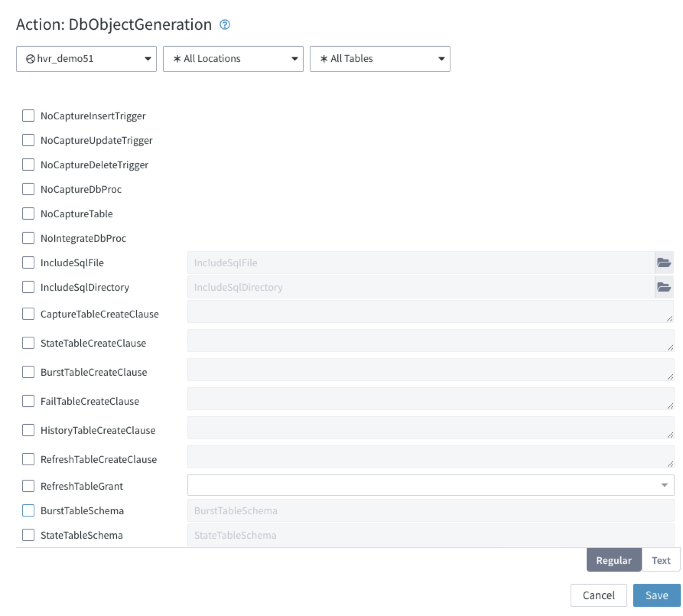Viewport: 683px width, 616px height.
Task: Enable the BurstTableSchema checkbox
Action: point(28,510)
